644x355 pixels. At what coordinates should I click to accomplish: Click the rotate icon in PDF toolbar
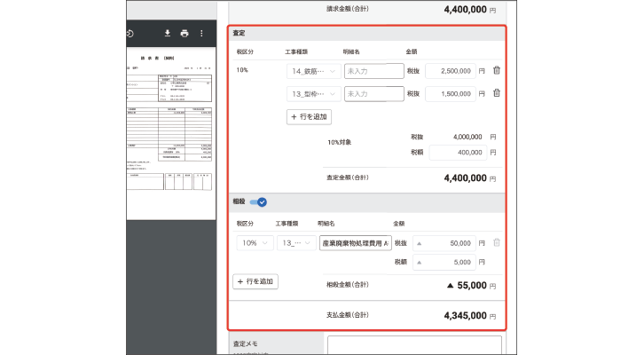pyautogui.click(x=130, y=34)
